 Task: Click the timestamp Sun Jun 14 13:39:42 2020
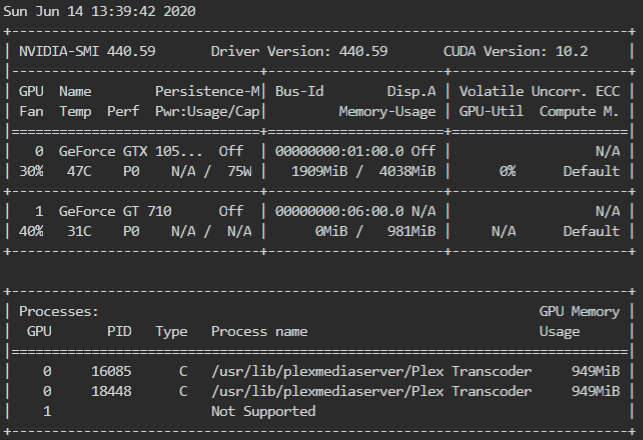[x=99, y=11]
